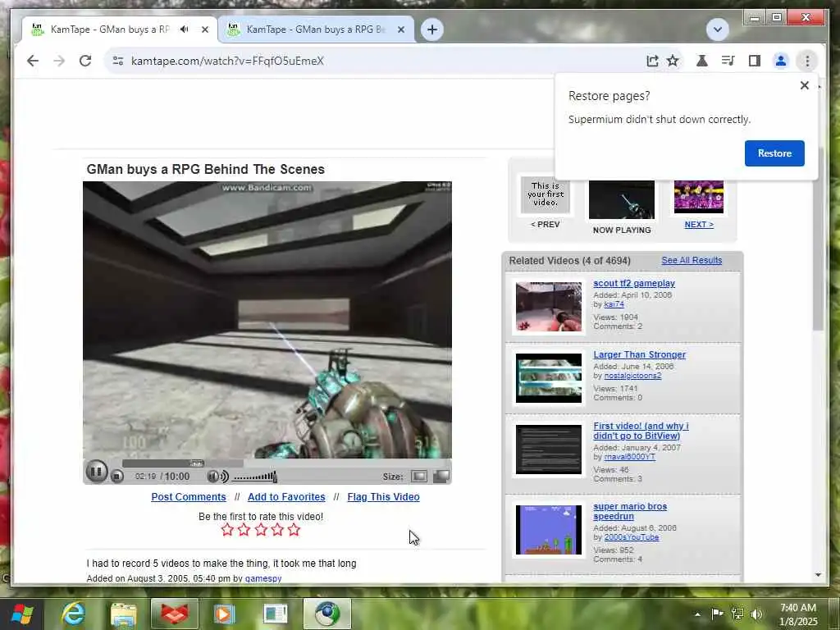Open Larger Than Stronger video link
Viewport: 840px width, 630px height.
639,354
